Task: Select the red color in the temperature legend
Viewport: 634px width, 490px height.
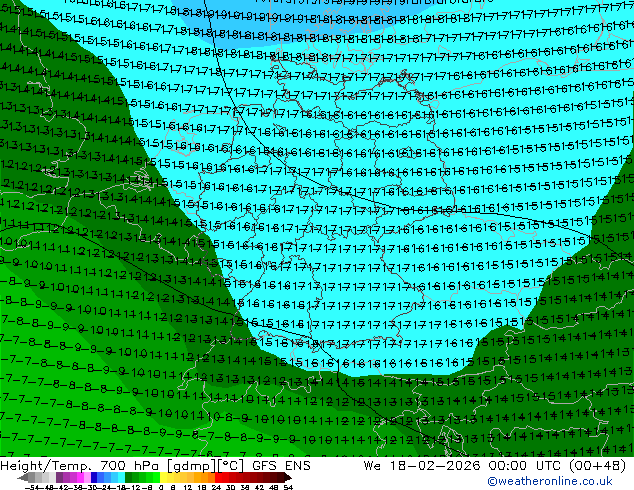Action: coord(218,477)
